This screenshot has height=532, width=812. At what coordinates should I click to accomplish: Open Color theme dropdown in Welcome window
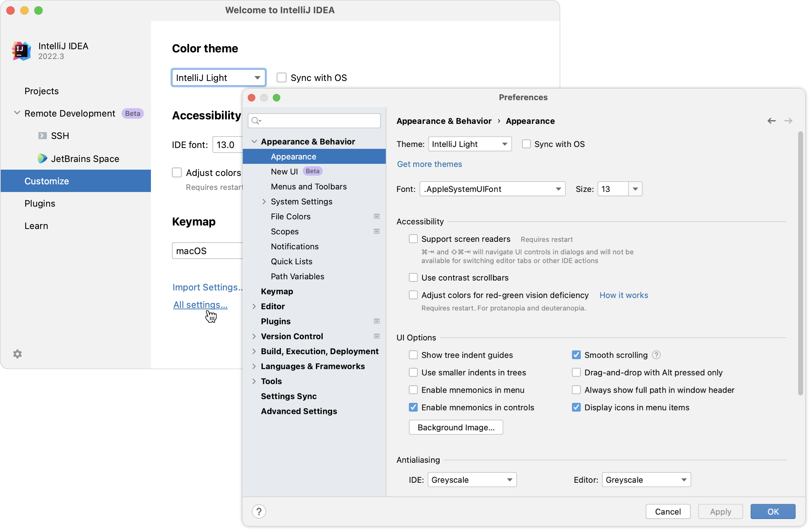click(x=219, y=77)
